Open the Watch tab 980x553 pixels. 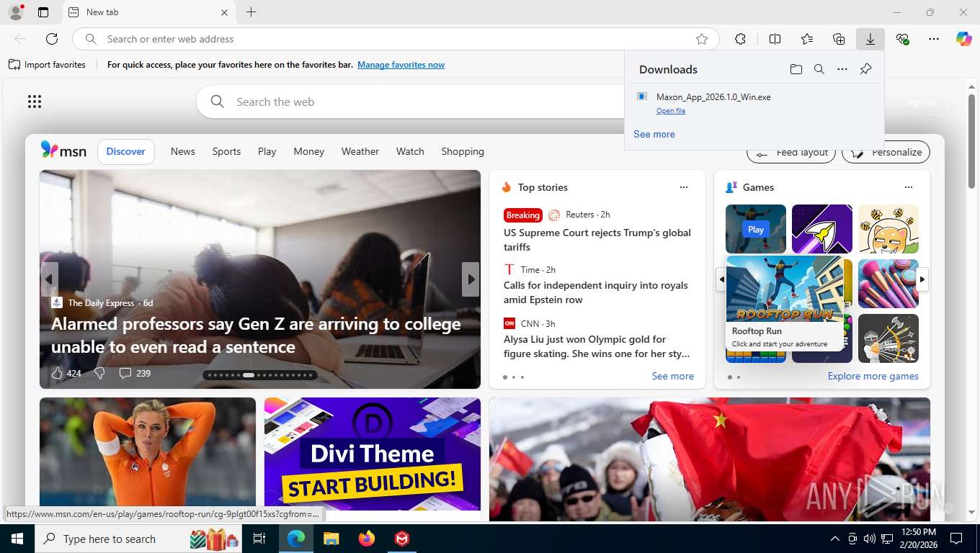(x=410, y=151)
